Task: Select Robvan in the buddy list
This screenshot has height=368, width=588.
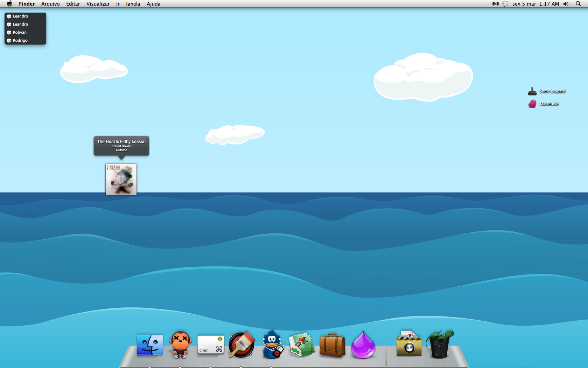Action: (25, 32)
